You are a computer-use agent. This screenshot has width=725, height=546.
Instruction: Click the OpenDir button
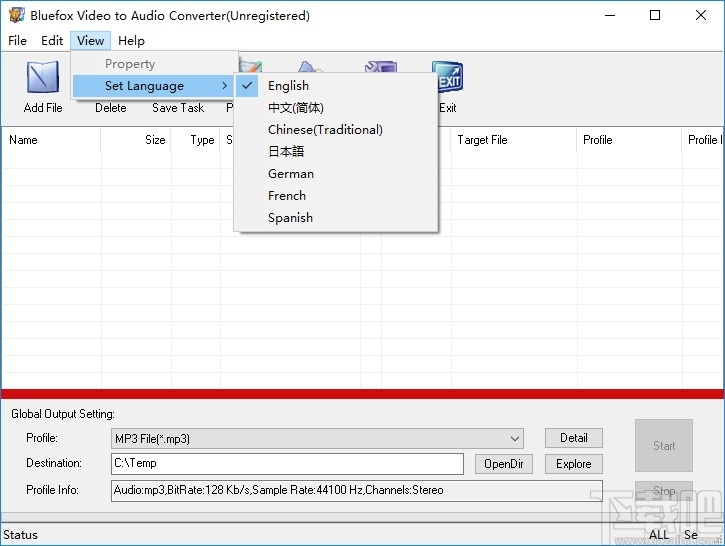point(504,464)
